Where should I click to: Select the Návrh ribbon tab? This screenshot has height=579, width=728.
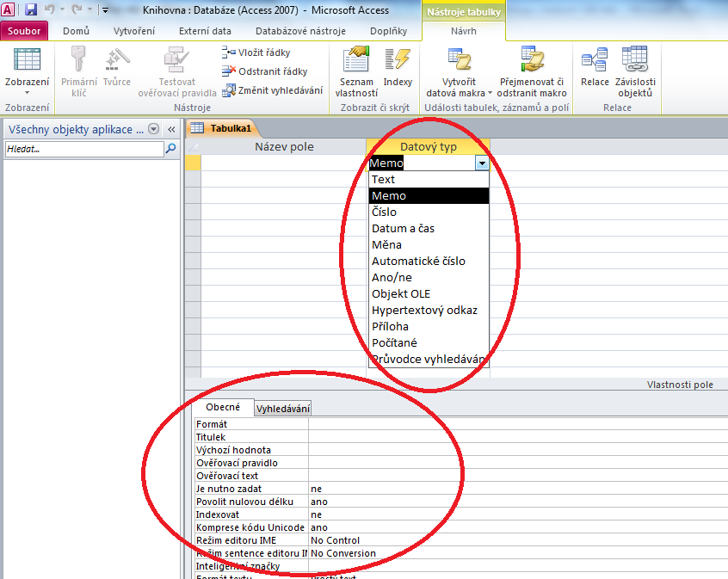[x=463, y=31]
